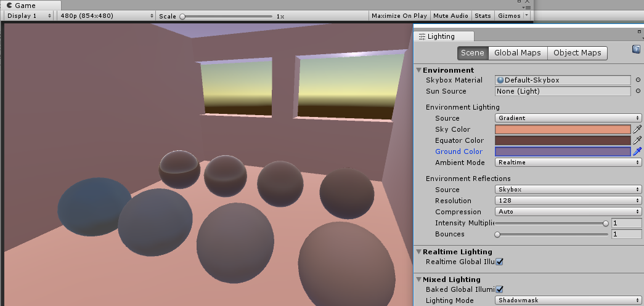644x306 pixels.
Task: Open the 480p (854x480) resolution dropdown
Action: click(x=106, y=15)
